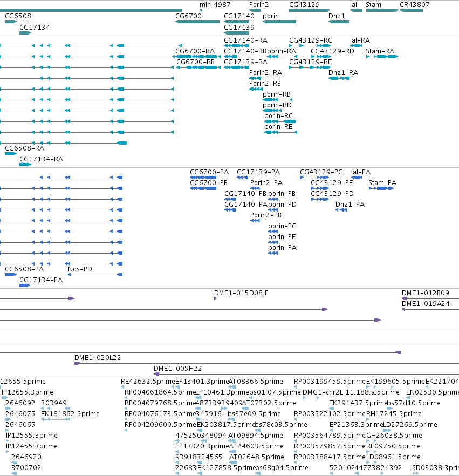Click the Nos-PD protein label
Viewport: 459px width, 476px height.
click(x=80, y=269)
